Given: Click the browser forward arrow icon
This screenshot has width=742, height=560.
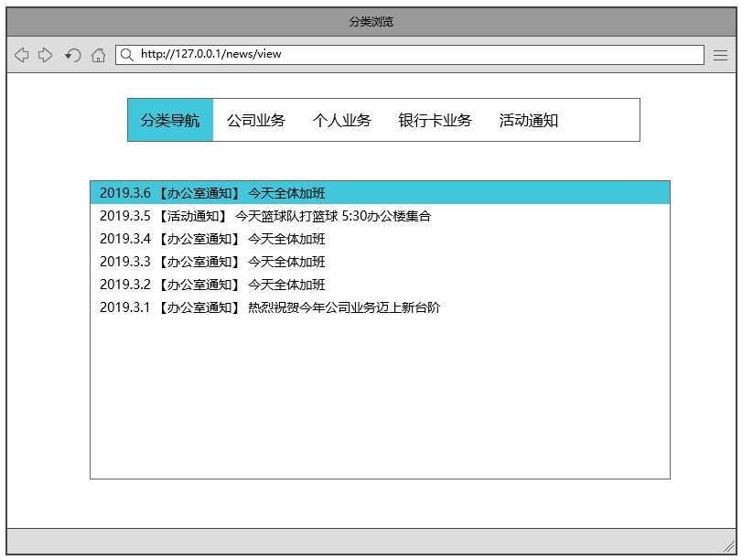Looking at the screenshot, I should tap(45, 55).
